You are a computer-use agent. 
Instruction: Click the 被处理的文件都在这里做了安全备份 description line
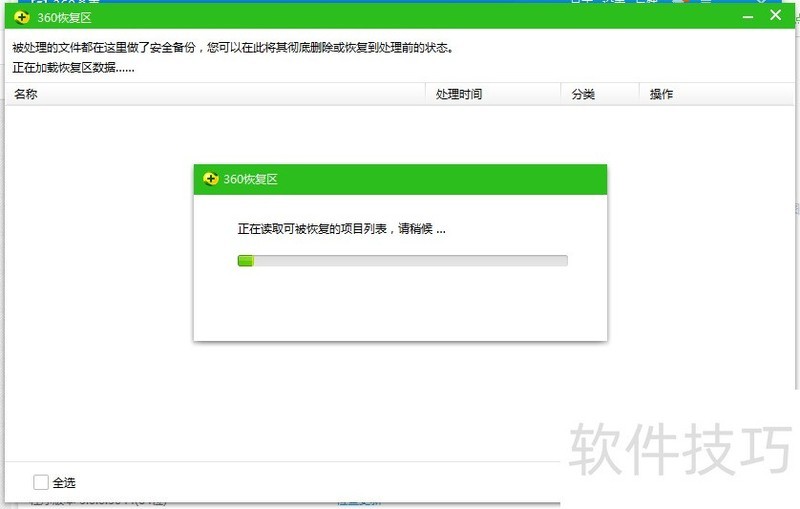pos(233,48)
